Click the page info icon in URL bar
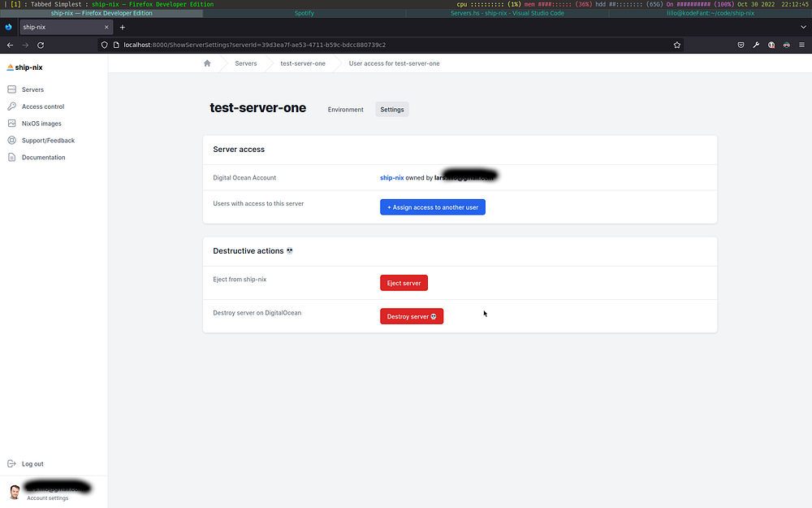Screen dimensions: 812x508 point(116,45)
